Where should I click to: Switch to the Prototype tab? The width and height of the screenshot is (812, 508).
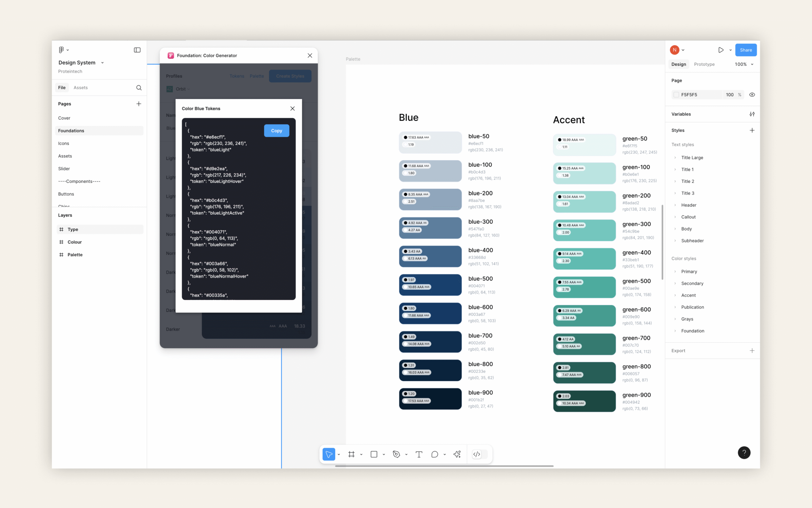pyautogui.click(x=704, y=64)
